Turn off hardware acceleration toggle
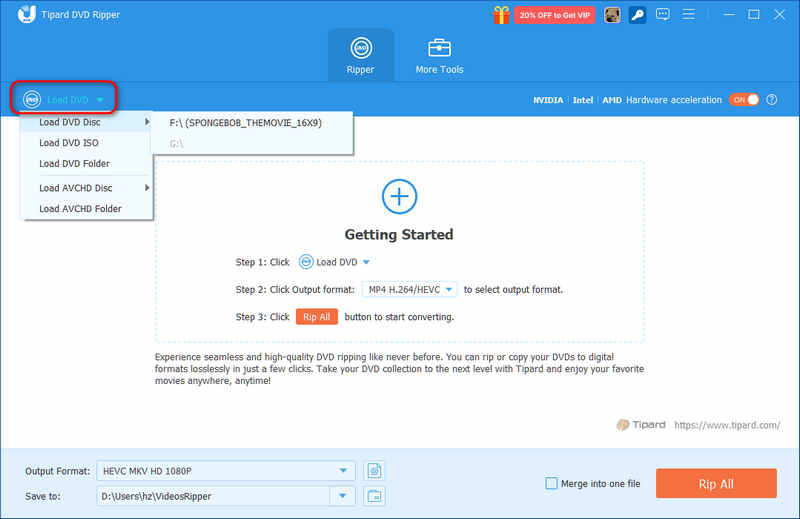This screenshot has height=519, width=800. [x=744, y=100]
